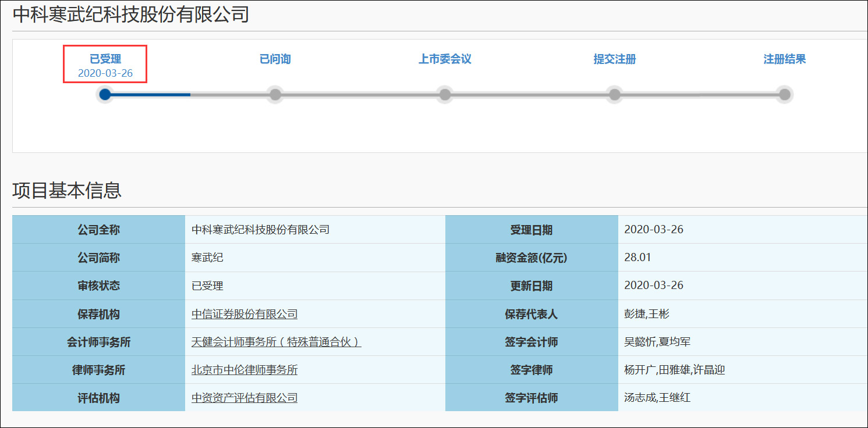The image size is (868, 428).
Task: Click the 项目基本信息 section heading
Action: tap(67, 190)
